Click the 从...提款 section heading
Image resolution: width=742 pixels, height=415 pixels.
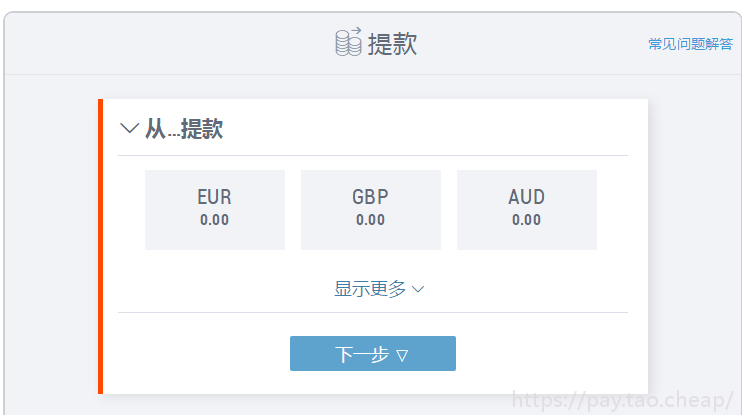click(x=184, y=129)
